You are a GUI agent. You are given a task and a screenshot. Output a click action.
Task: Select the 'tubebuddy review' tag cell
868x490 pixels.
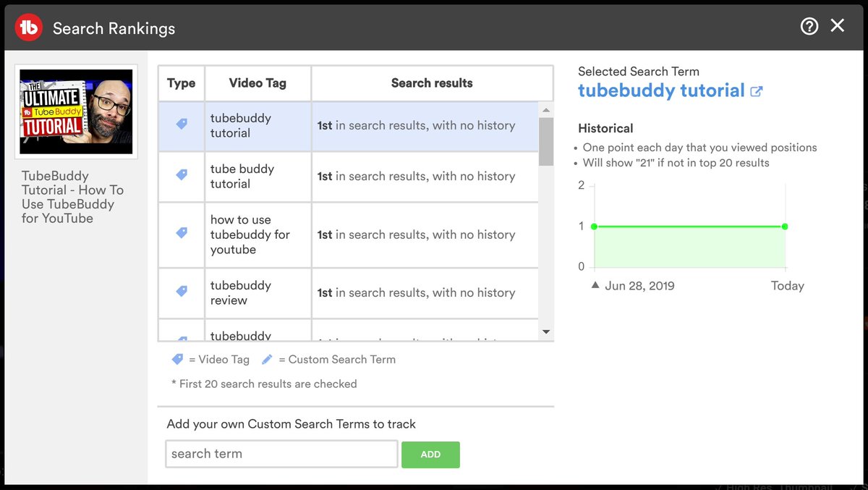[258, 293]
